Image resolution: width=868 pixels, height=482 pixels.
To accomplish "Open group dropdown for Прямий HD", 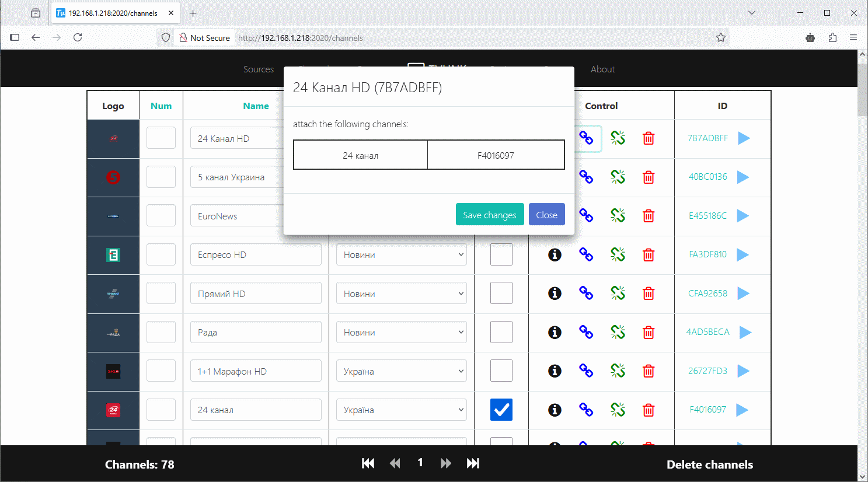I will click(x=402, y=294).
